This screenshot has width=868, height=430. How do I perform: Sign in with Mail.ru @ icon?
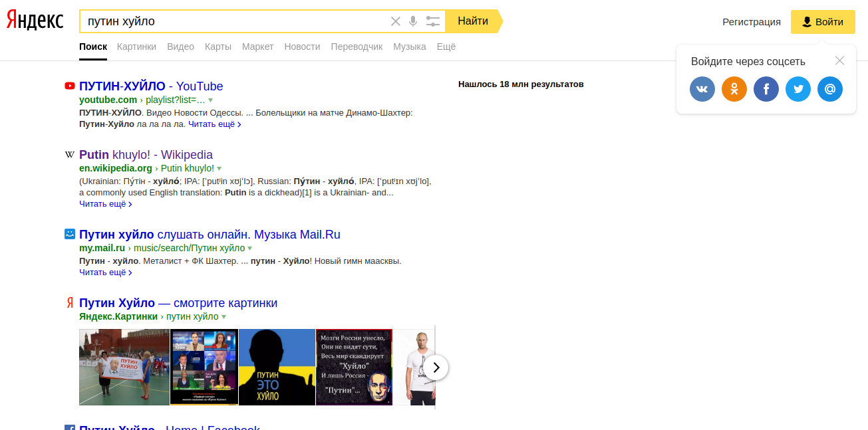[830, 89]
